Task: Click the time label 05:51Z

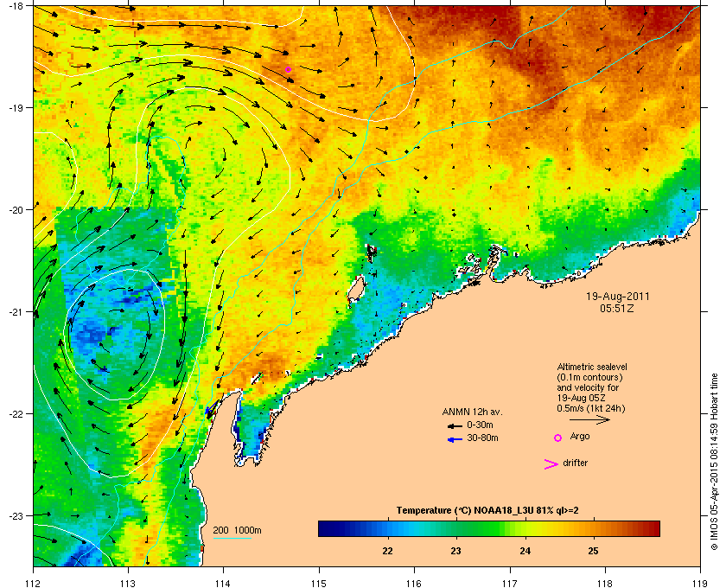Action: (x=617, y=308)
